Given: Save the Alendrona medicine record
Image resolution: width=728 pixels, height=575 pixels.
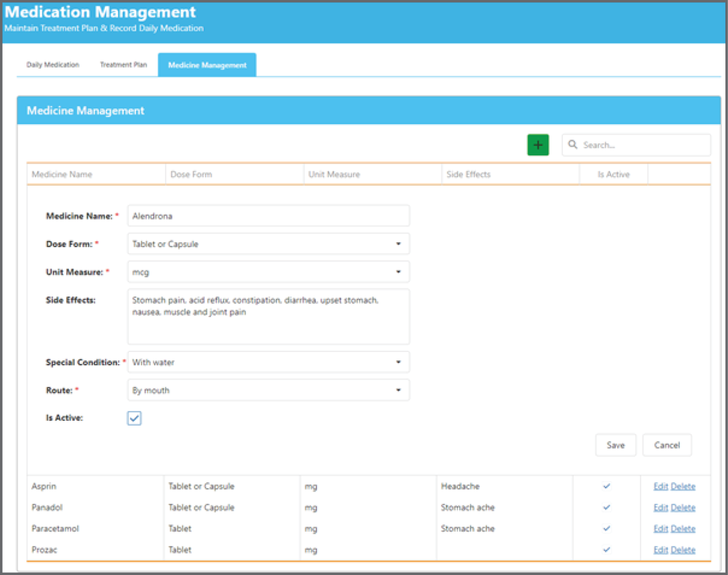Looking at the screenshot, I should pos(615,445).
